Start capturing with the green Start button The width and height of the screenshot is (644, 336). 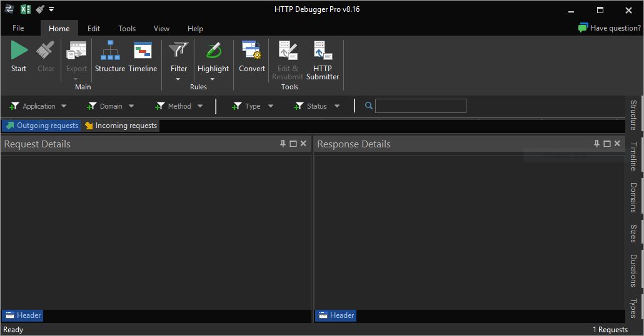click(19, 57)
